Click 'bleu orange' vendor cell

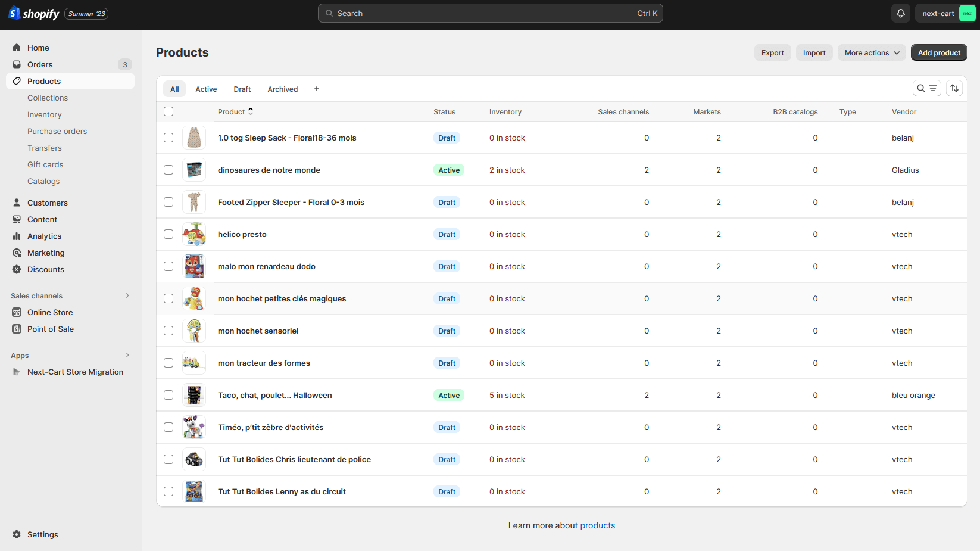[913, 395]
